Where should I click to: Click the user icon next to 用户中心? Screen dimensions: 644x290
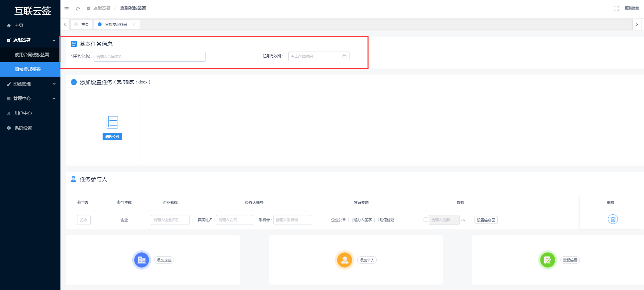[x=9, y=113]
